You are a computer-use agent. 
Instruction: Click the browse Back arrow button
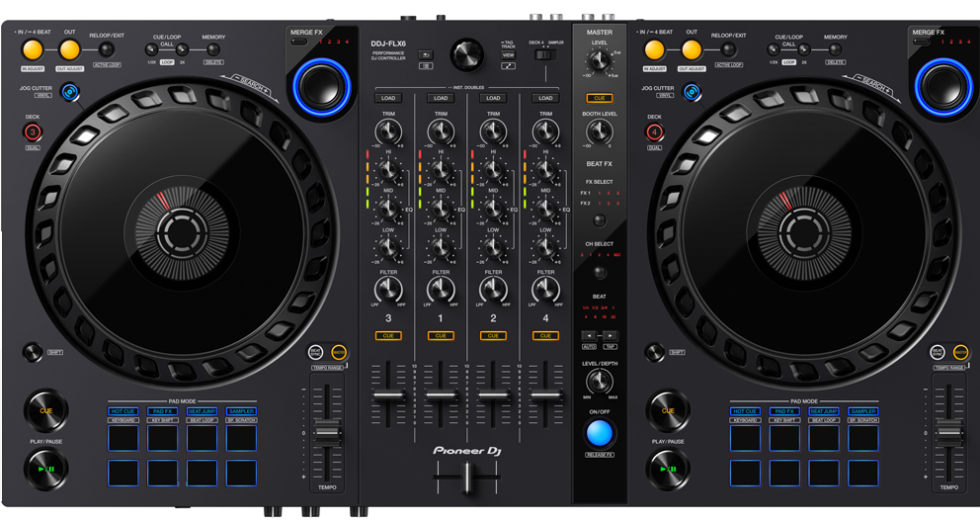click(x=426, y=55)
